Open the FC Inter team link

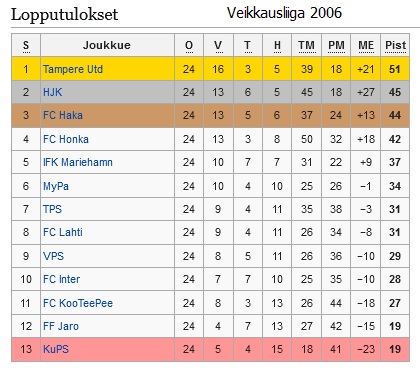61,279
